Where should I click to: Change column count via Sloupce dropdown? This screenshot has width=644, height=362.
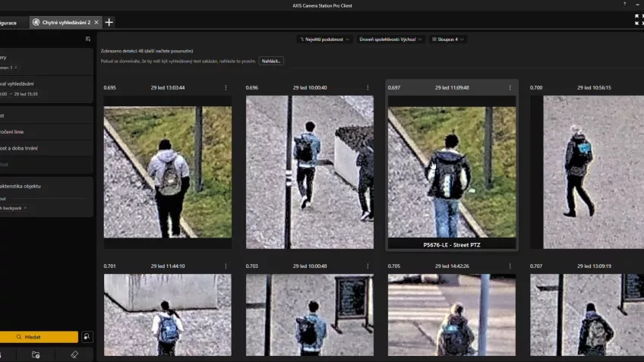[448, 39]
